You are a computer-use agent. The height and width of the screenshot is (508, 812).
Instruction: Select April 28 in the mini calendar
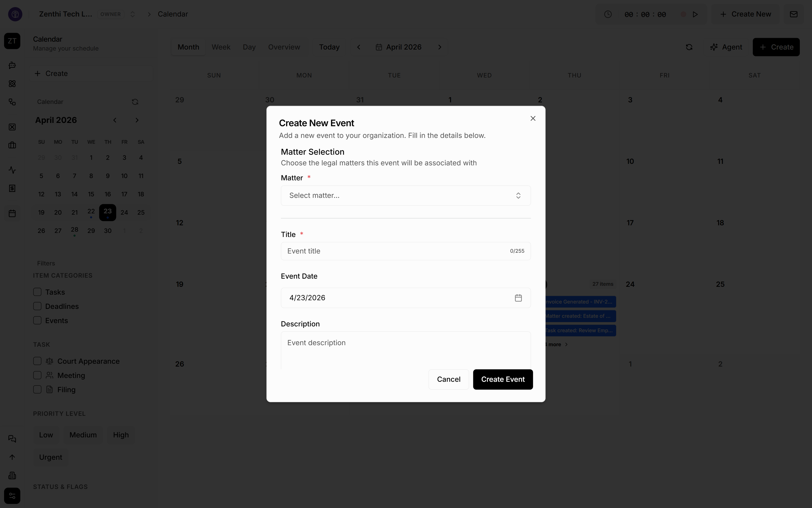tap(75, 230)
